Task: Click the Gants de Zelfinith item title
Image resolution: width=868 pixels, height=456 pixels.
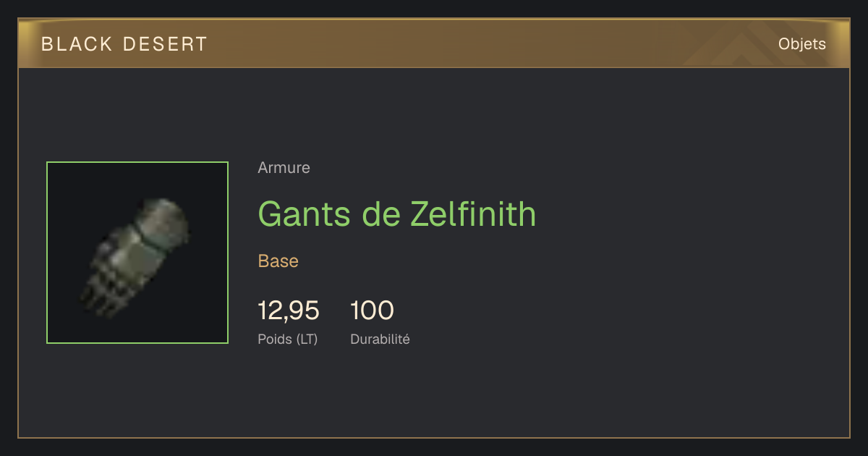Action: click(397, 214)
